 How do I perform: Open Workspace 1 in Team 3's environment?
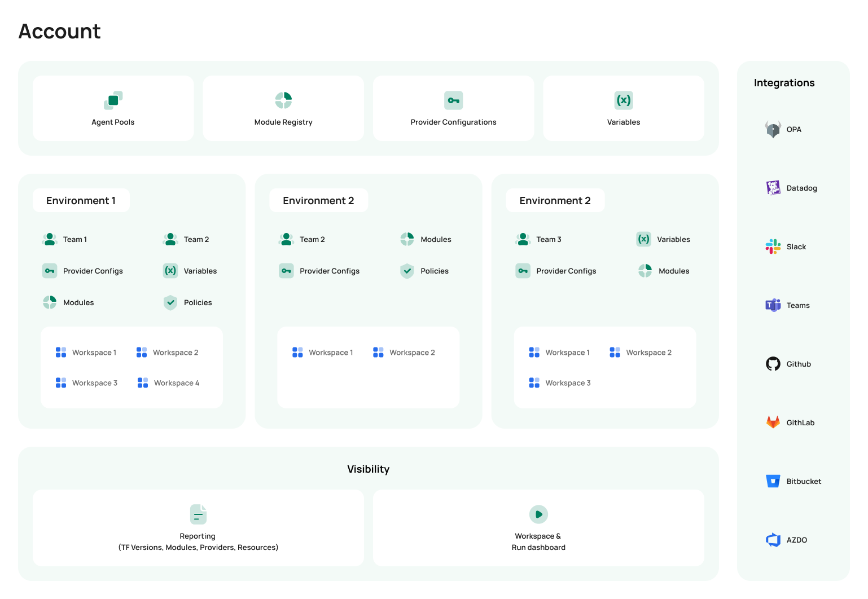click(x=559, y=353)
